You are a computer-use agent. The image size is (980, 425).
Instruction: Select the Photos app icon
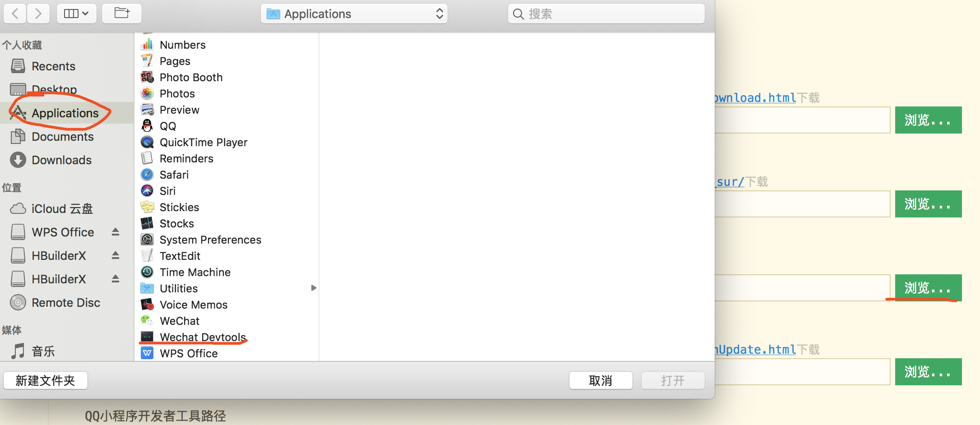tap(147, 93)
